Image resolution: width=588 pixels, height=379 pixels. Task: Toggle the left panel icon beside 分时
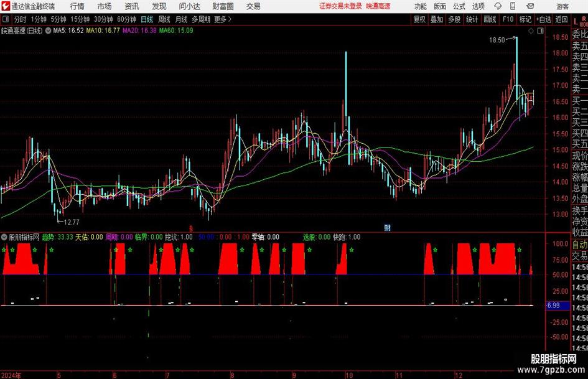pos(6,19)
